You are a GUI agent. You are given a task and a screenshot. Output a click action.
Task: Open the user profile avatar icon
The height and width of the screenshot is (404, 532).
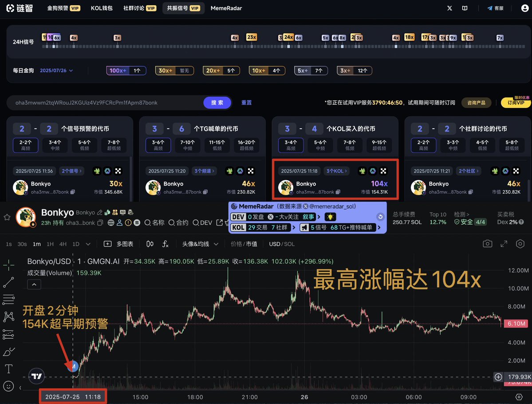click(x=525, y=8)
